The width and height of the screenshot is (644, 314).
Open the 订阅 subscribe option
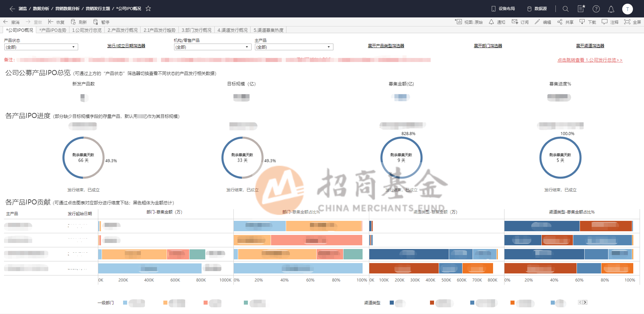(x=515, y=22)
